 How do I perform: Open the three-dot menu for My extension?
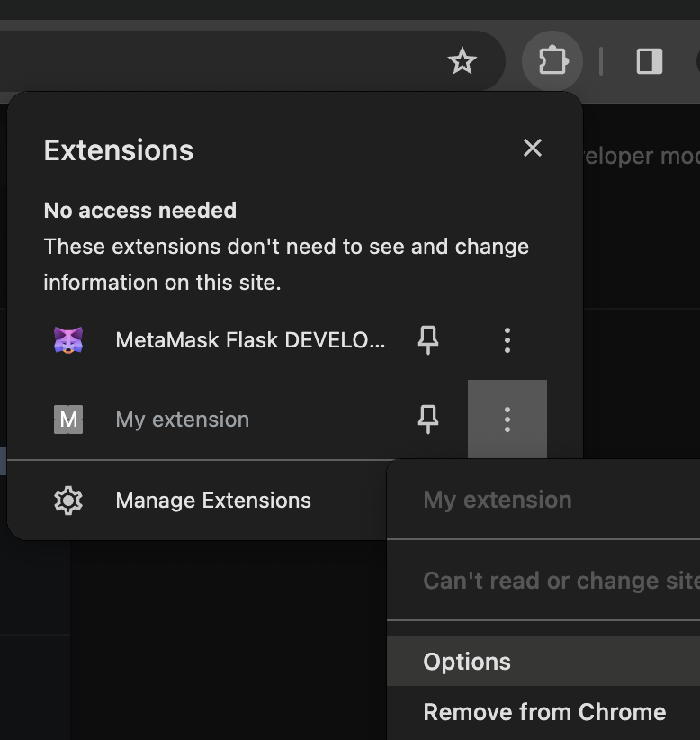tap(507, 419)
